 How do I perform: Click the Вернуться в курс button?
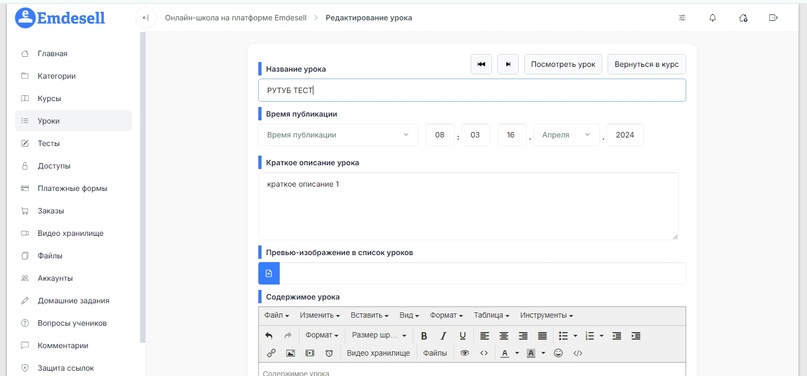point(646,64)
